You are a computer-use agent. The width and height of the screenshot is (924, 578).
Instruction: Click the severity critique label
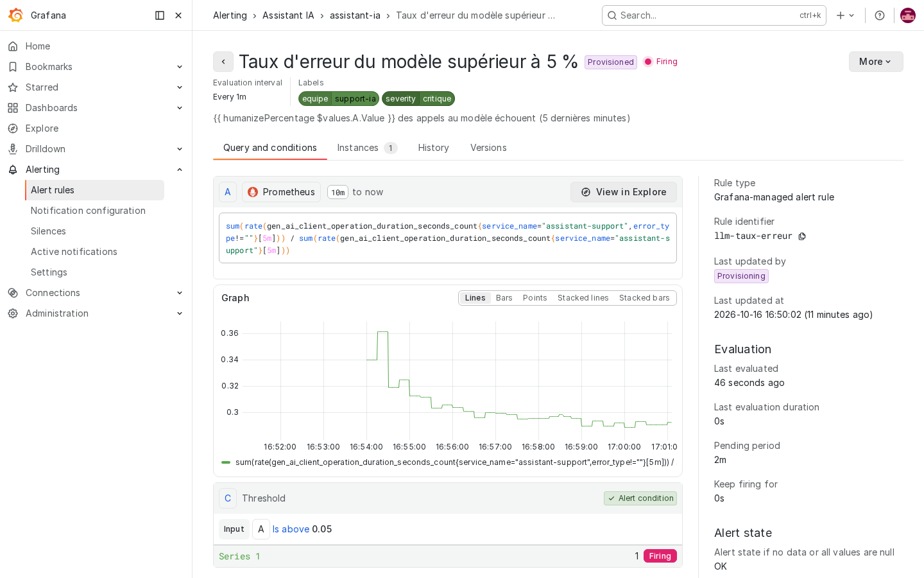pos(418,99)
